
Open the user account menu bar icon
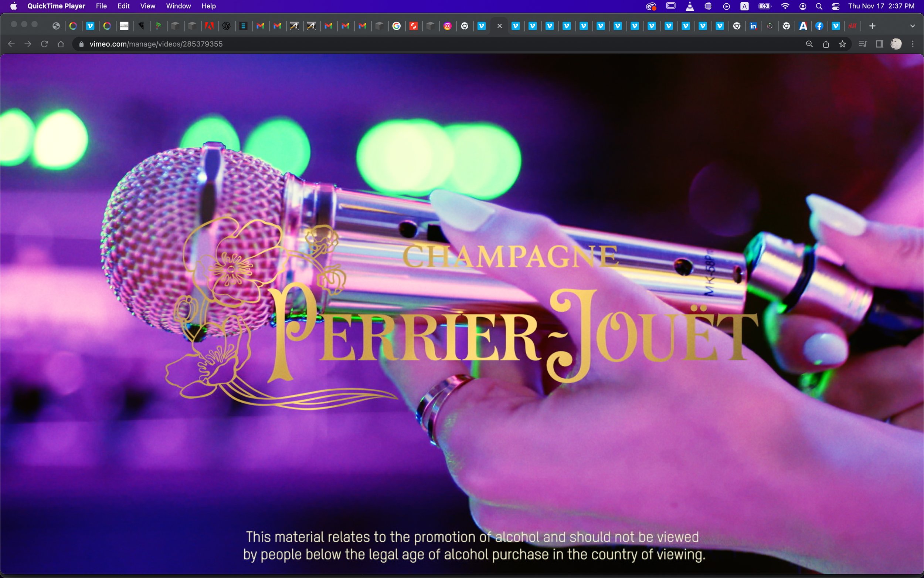coord(803,6)
